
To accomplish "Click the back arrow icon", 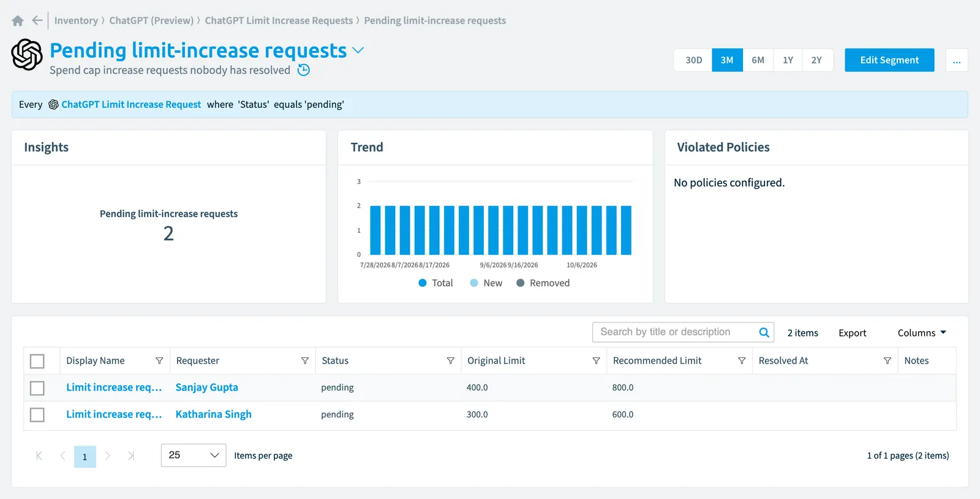I will (37, 20).
